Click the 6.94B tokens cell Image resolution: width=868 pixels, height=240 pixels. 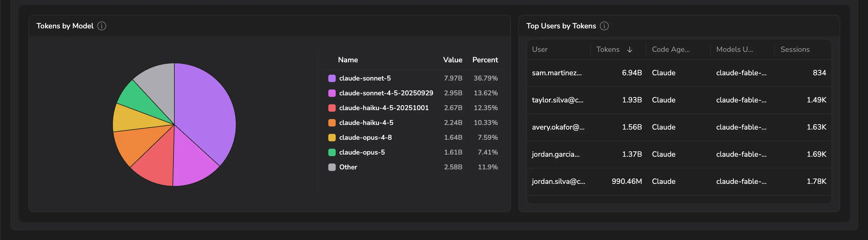tap(632, 73)
